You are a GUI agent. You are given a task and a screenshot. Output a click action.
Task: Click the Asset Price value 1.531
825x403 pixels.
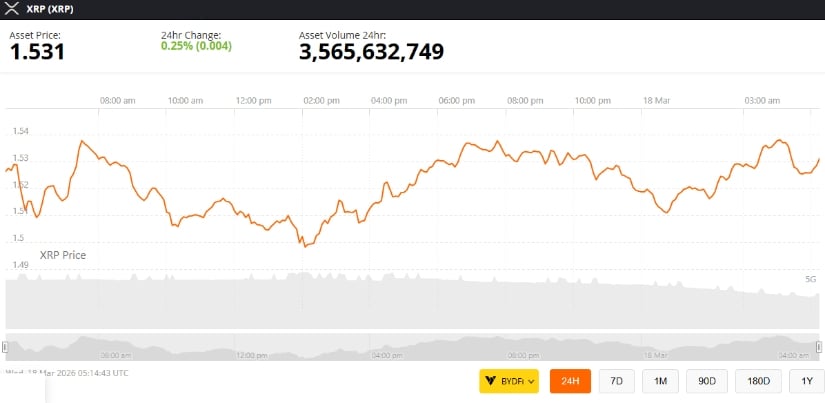pos(37,52)
